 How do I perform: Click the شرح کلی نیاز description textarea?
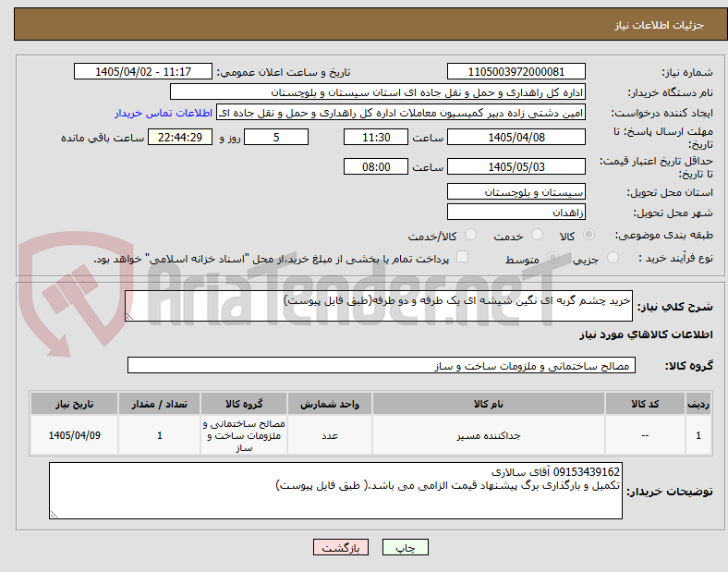379,306
